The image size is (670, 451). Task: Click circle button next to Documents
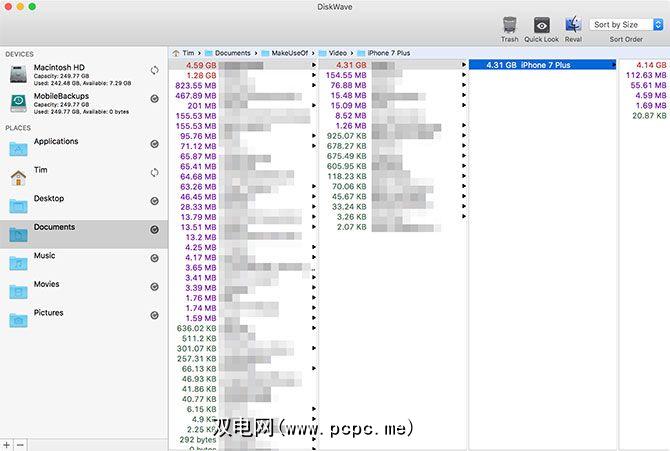point(154,230)
